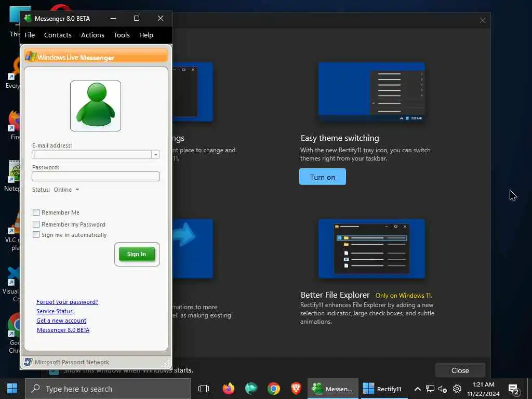Open Forgot your password link
Screen dimensions: 532x399
point(67,302)
